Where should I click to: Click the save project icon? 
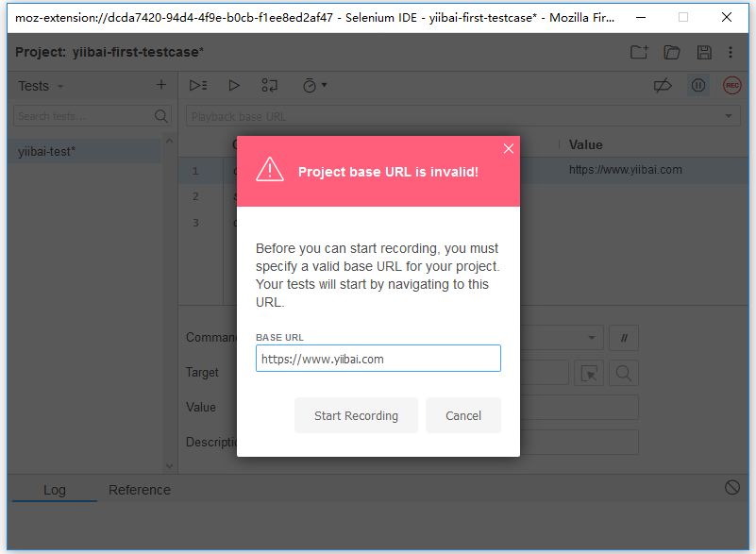click(x=704, y=53)
